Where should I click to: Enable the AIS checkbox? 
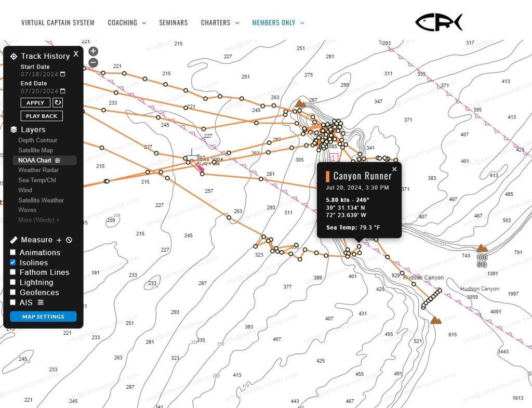coord(13,302)
